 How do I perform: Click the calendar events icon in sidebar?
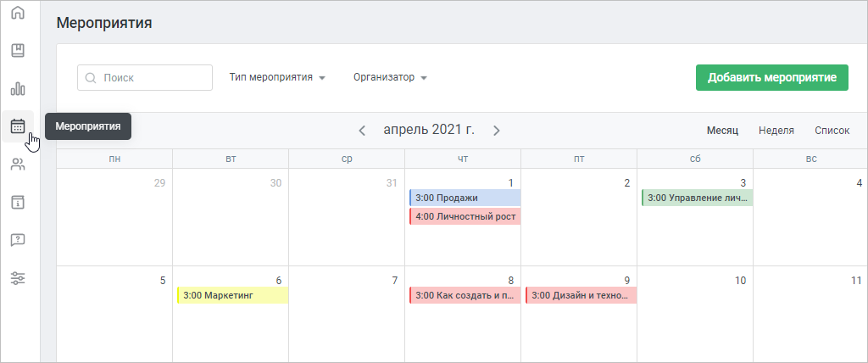[x=19, y=126]
